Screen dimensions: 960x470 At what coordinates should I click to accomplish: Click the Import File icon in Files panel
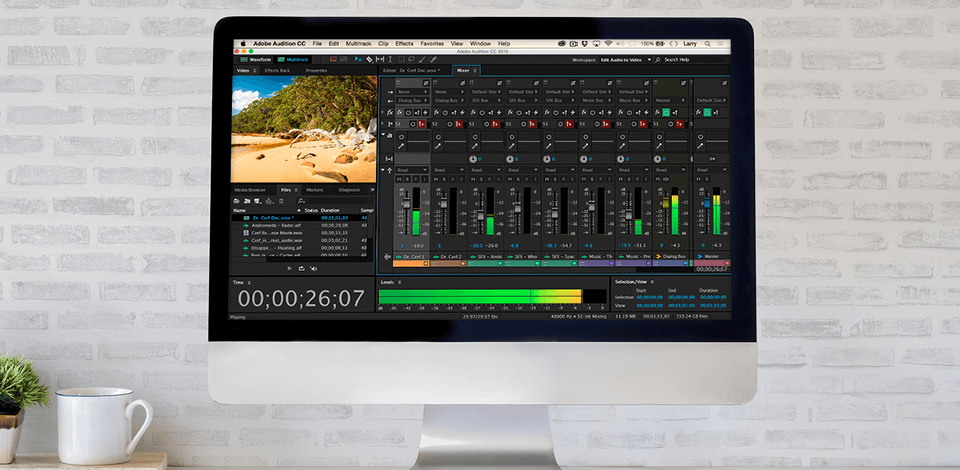247,201
